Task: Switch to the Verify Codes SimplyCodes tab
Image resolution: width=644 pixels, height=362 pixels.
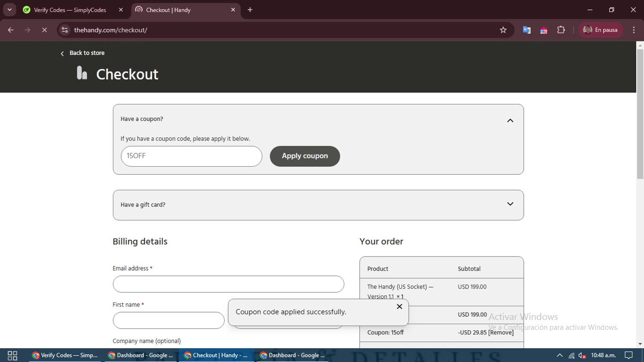Action: 71,10
